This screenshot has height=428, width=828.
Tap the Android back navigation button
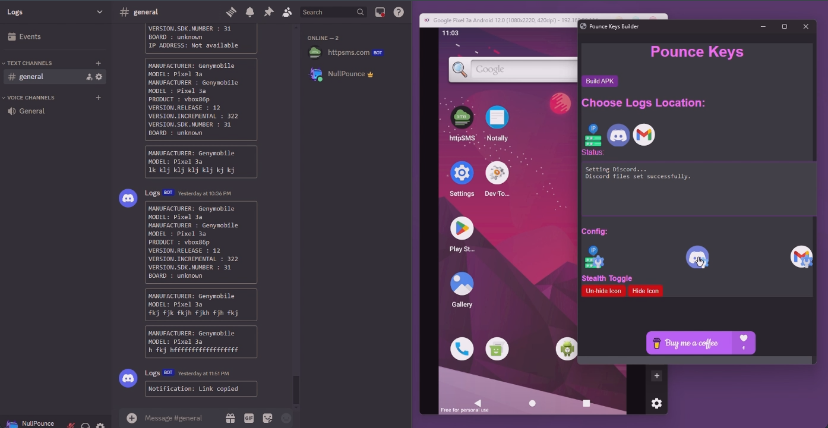pyautogui.click(x=478, y=403)
